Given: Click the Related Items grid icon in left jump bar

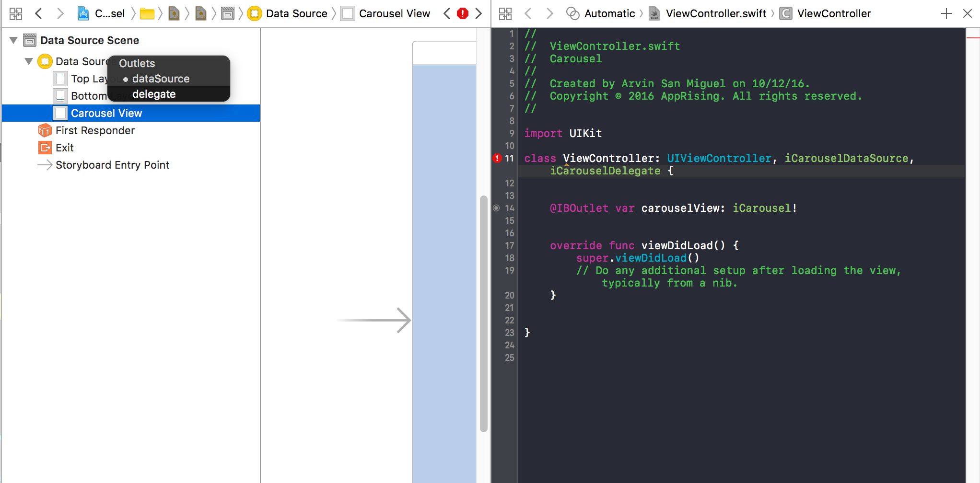Looking at the screenshot, I should coord(15,13).
